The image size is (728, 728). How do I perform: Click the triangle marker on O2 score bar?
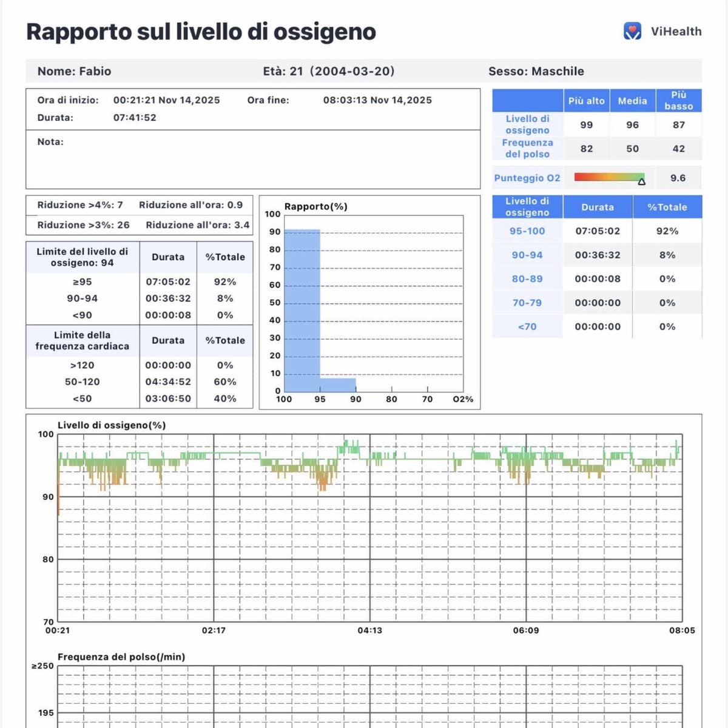(x=641, y=181)
